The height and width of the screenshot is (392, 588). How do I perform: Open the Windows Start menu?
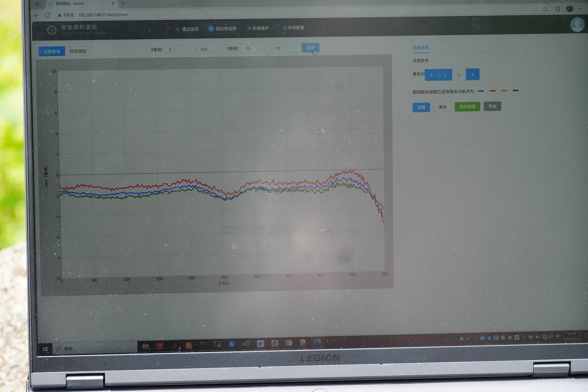click(x=45, y=348)
